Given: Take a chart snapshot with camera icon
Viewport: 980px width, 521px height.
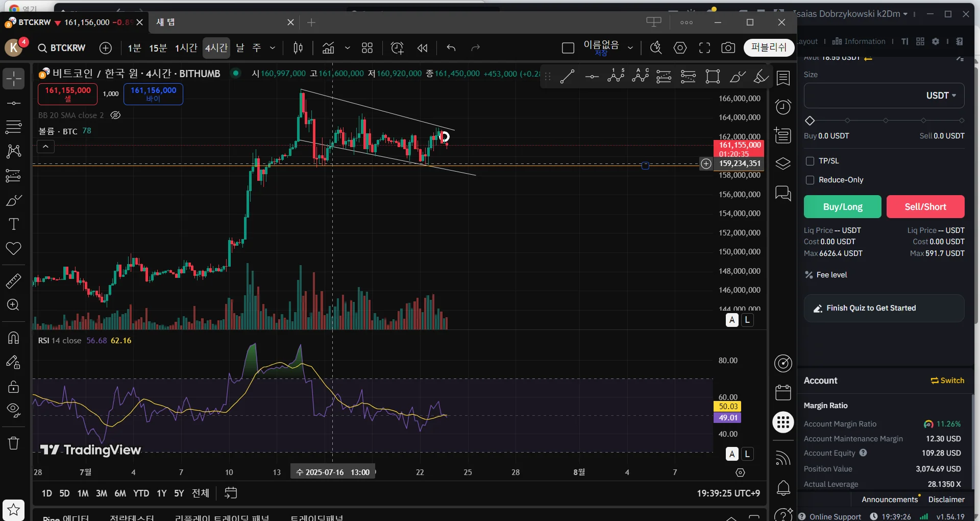Looking at the screenshot, I should 728,48.
